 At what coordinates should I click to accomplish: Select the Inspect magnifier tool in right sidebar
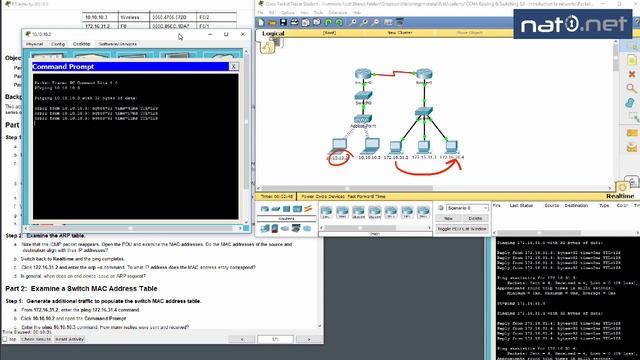coord(632,88)
